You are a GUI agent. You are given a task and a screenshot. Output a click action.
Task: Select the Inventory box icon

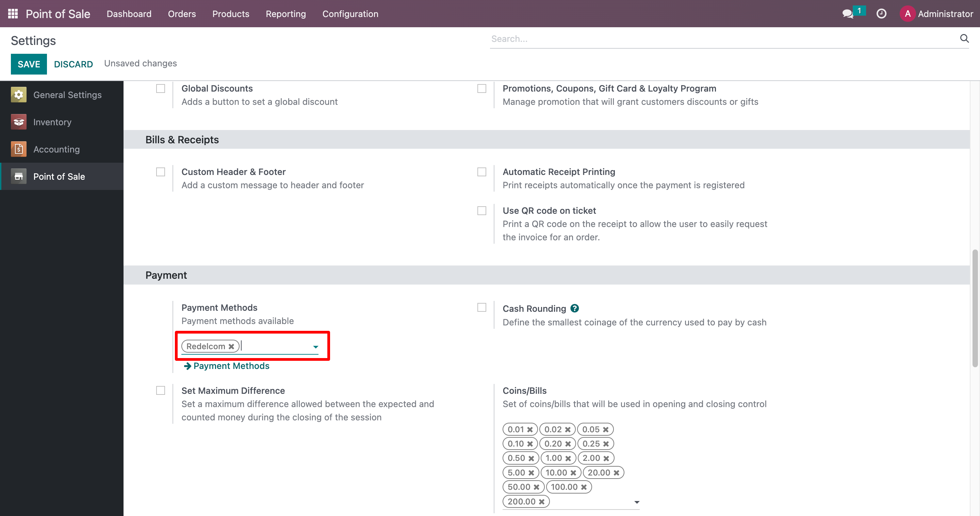coord(19,122)
